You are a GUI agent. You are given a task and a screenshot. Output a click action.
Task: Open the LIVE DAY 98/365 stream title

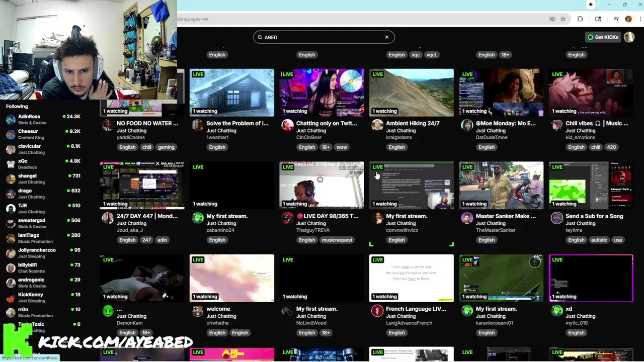coord(327,216)
